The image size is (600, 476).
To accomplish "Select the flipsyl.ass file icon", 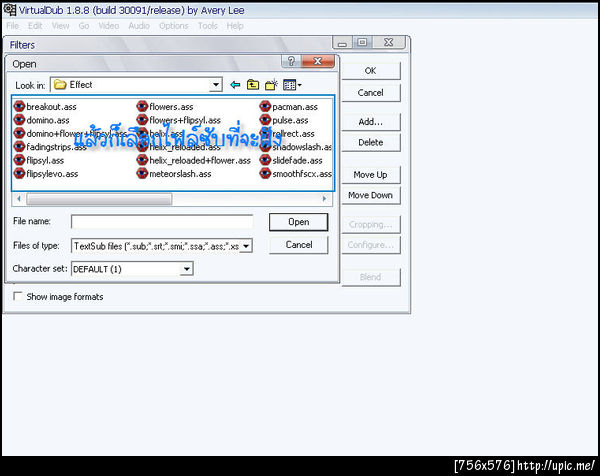I will 20,160.
